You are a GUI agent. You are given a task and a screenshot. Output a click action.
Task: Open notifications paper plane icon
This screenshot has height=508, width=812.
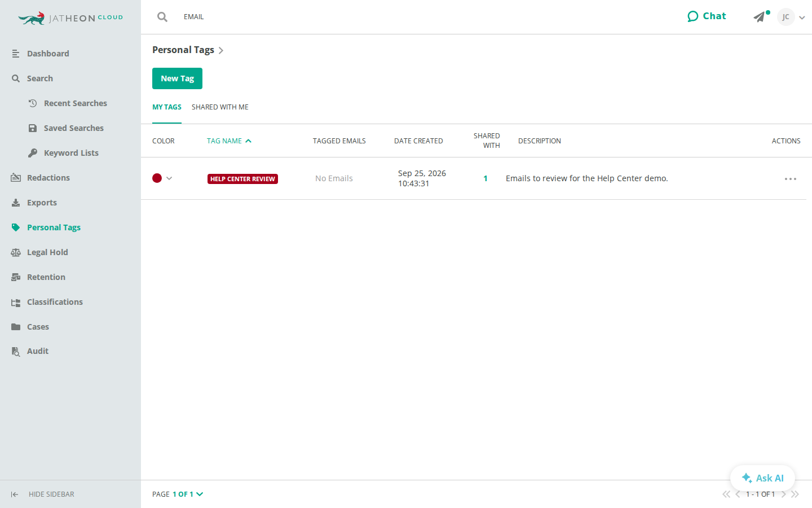[x=760, y=17]
